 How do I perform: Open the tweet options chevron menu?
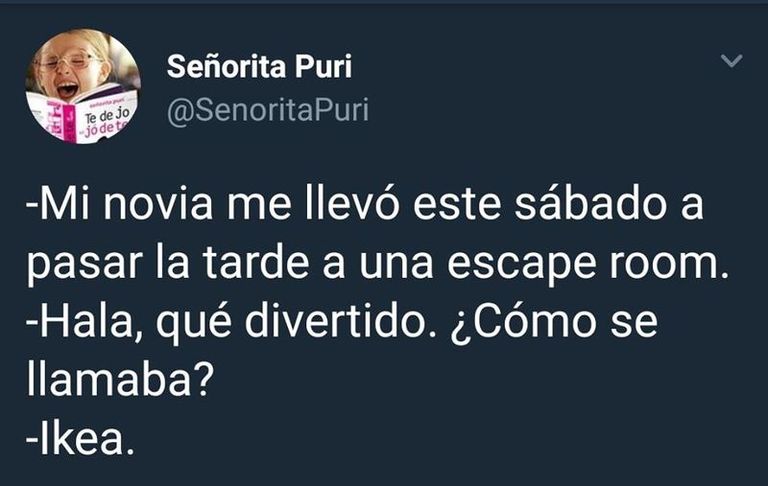pyautogui.click(x=732, y=60)
